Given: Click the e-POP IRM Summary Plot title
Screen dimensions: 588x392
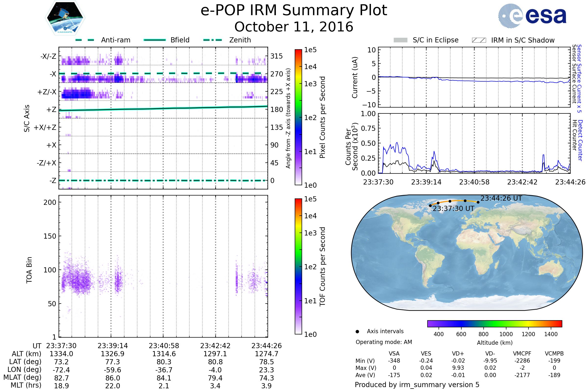Looking at the screenshot, I should (294, 11).
